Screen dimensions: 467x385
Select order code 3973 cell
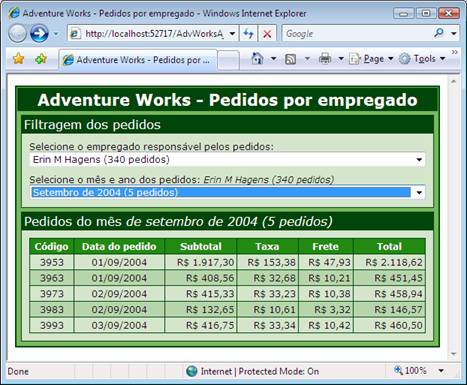click(52, 294)
